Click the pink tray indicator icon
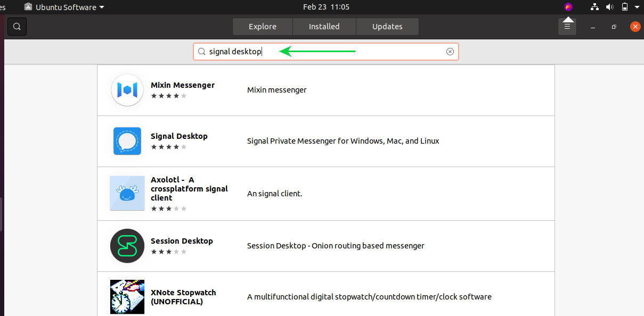The image size is (644, 316). pos(568,7)
